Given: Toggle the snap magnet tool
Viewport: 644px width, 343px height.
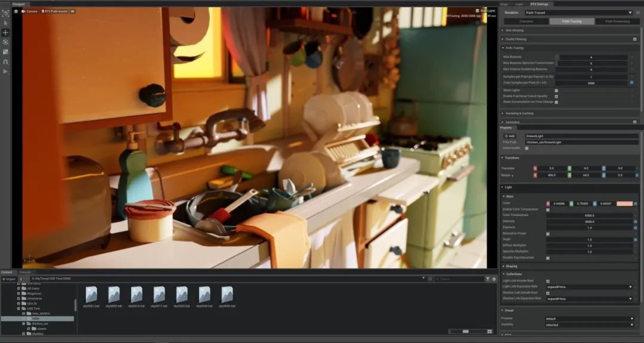Looking at the screenshot, I should [5, 61].
